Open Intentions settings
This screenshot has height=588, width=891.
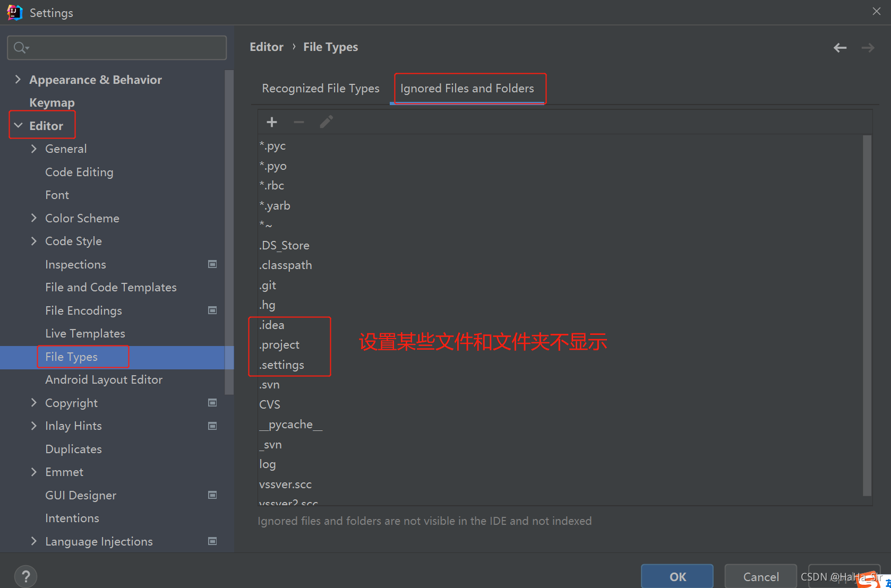[x=72, y=518]
